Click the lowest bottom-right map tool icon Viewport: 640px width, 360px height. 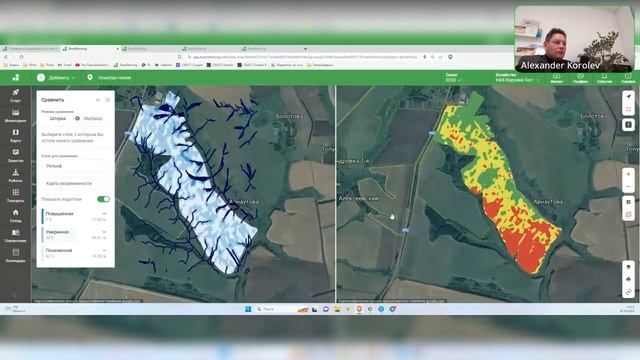(628, 291)
